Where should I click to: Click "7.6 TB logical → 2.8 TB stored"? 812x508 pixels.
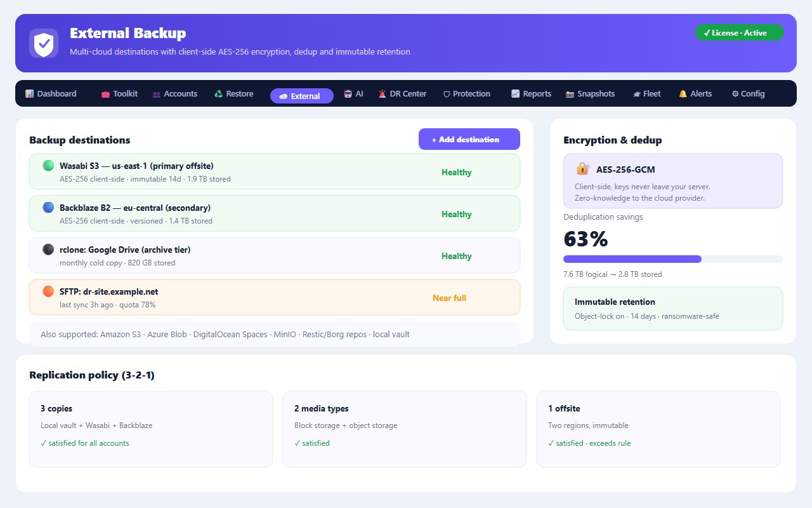(613, 274)
